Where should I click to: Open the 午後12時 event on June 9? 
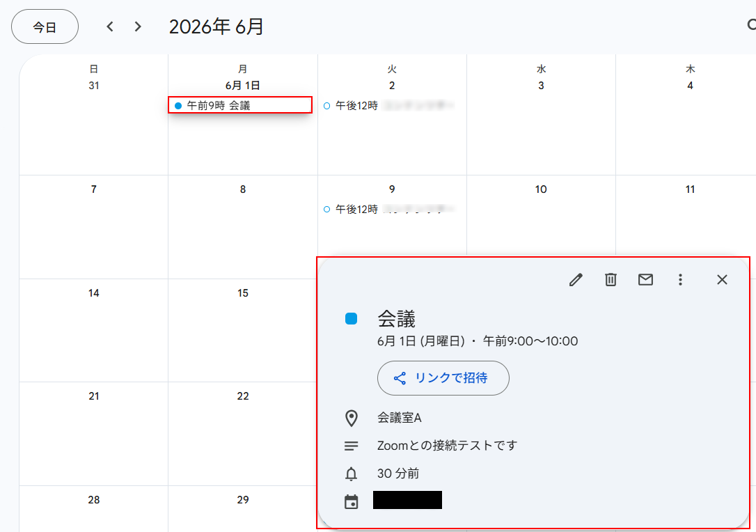coord(388,210)
